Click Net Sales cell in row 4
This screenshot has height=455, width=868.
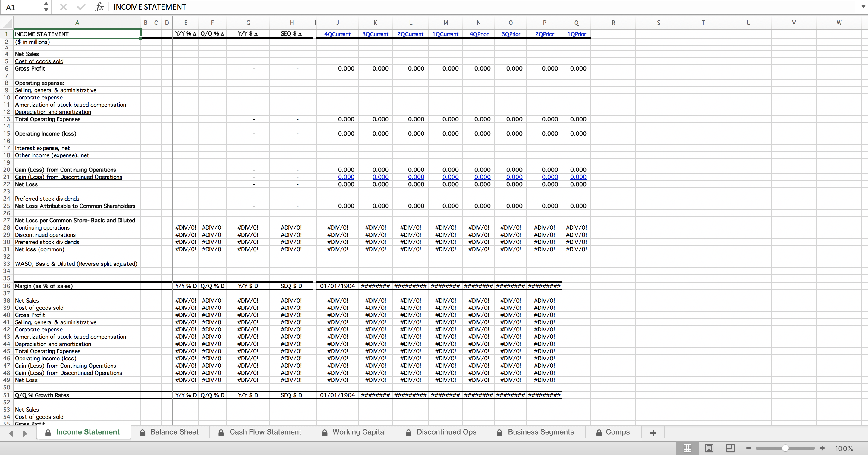point(77,54)
